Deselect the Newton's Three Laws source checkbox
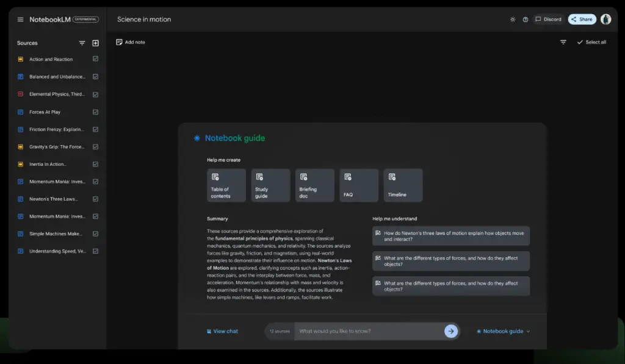This screenshot has height=364, width=625. (x=95, y=199)
